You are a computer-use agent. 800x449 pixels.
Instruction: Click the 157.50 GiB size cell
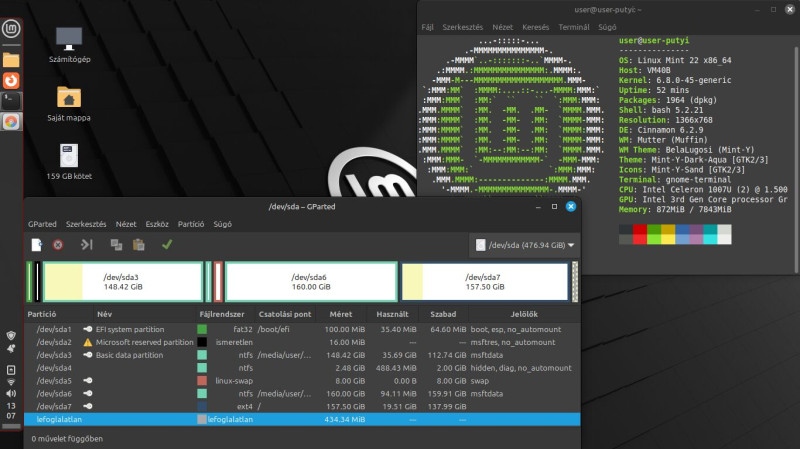pos(344,407)
